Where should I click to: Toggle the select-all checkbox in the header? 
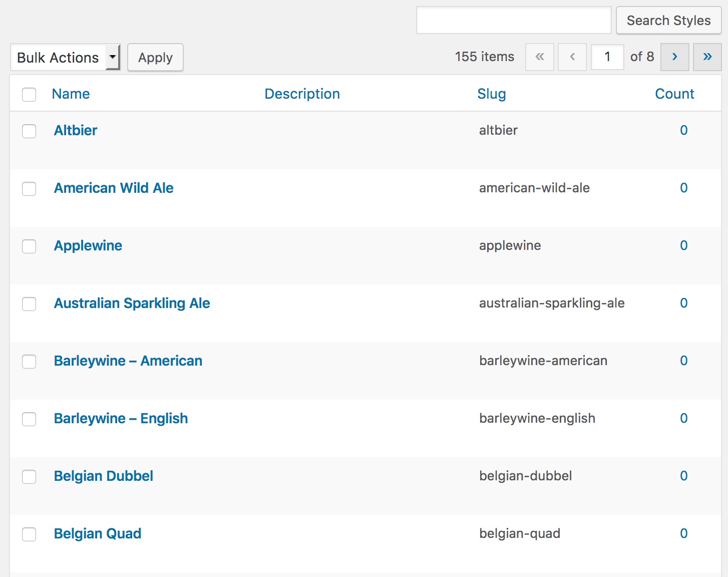29,94
